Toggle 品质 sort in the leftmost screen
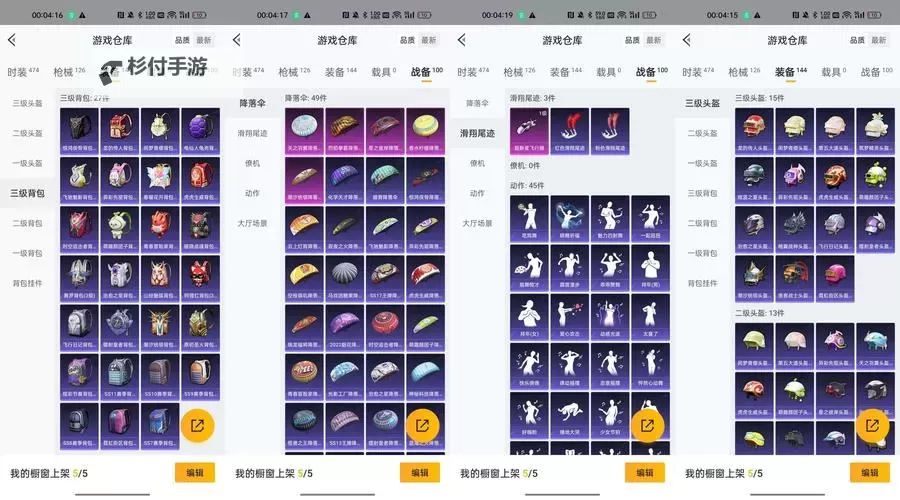The width and height of the screenshot is (900, 500). (183, 40)
